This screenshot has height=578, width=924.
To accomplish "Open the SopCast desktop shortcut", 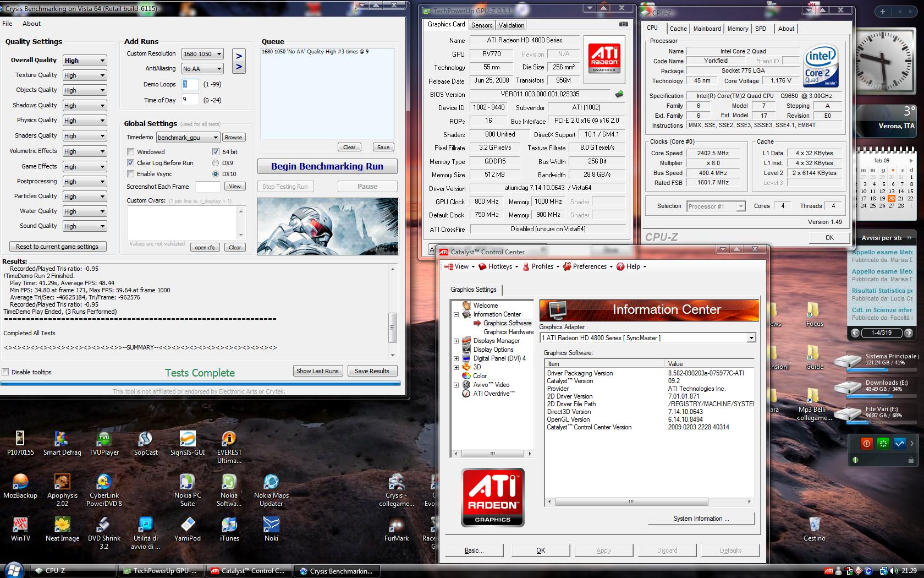I will point(146,443).
